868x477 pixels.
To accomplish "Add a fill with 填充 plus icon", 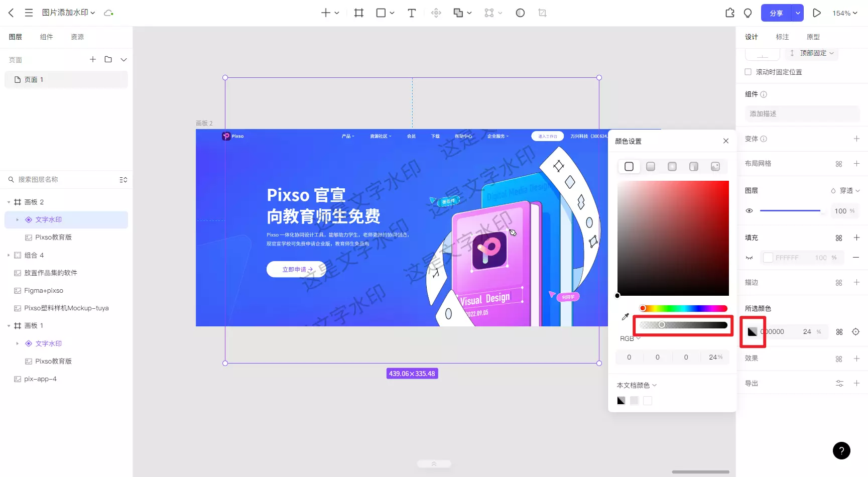I will coord(856,237).
